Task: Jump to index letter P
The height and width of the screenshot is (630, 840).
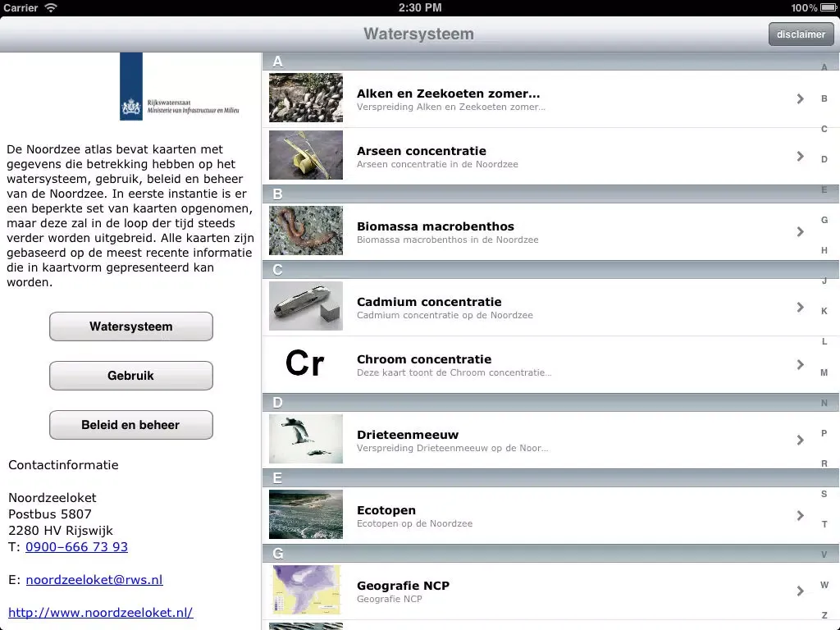Action: point(824,433)
